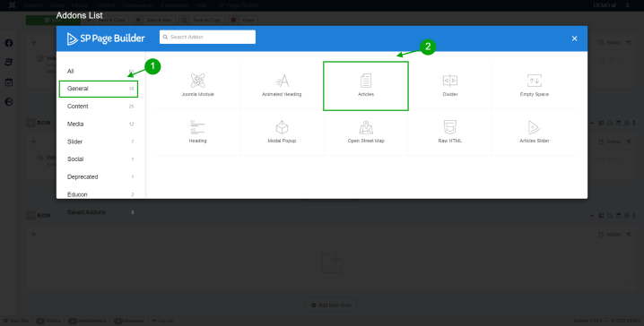This screenshot has height=326, width=644.
Task: Focus the Search Addon field
Action: pyautogui.click(x=207, y=37)
